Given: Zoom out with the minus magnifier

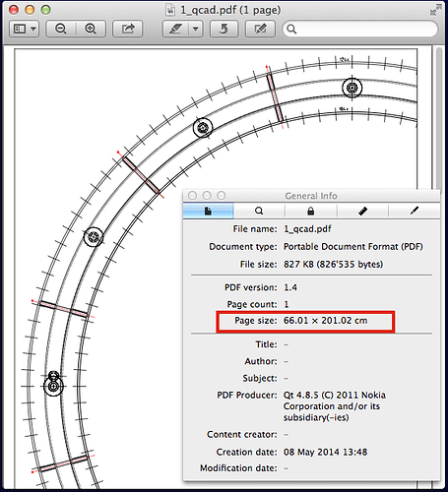Looking at the screenshot, I should pos(61,29).
